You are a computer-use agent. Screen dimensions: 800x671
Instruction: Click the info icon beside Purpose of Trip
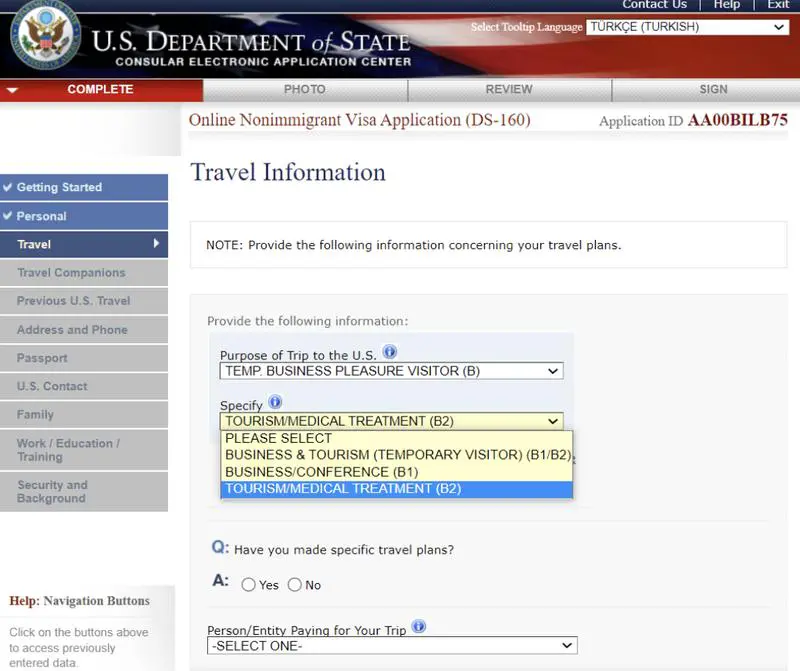[x=390, y=353]
